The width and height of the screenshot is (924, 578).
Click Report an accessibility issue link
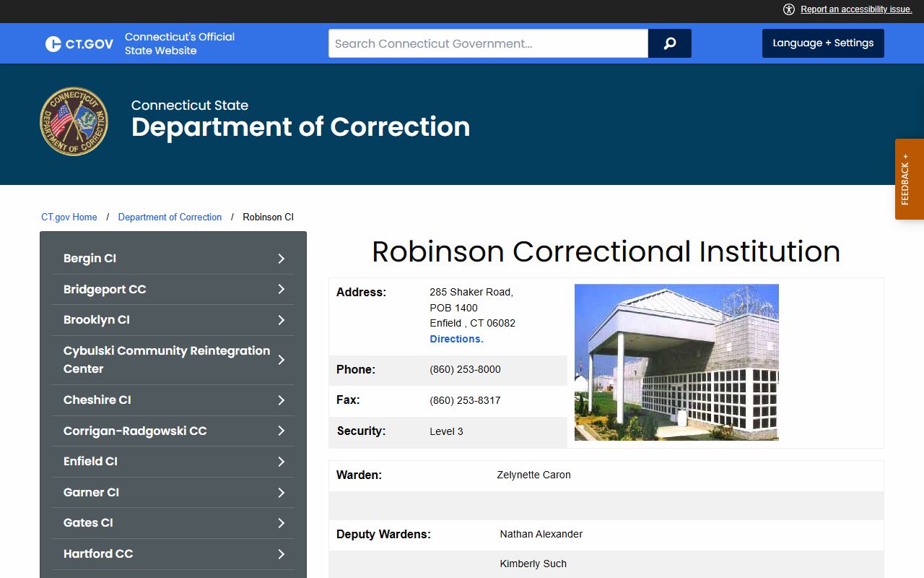click(856, 9)
